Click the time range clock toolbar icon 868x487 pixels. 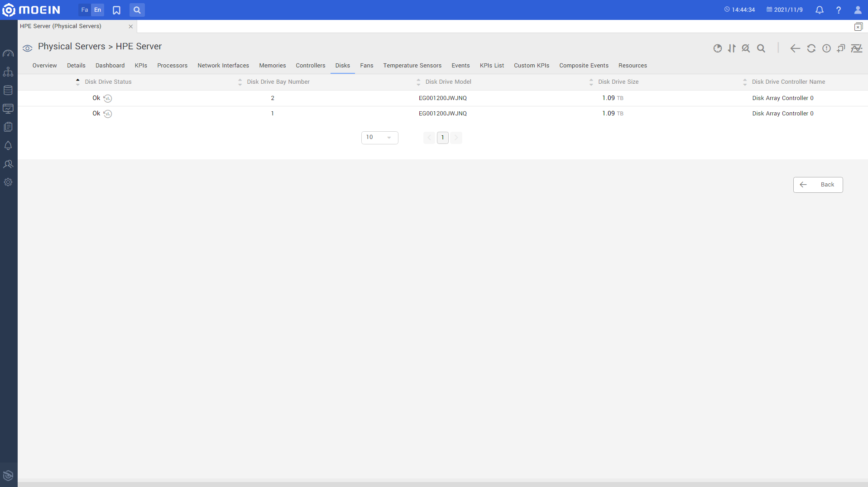[717, 48]
